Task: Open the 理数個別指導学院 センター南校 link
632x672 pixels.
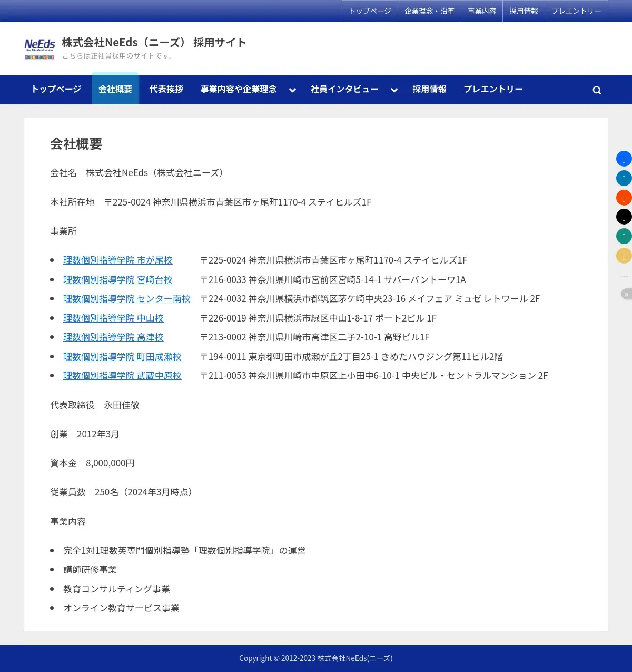Action: pos(127,299)
